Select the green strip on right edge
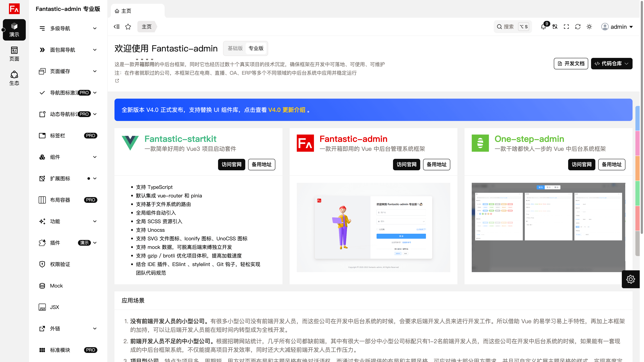 pos(637,193)
